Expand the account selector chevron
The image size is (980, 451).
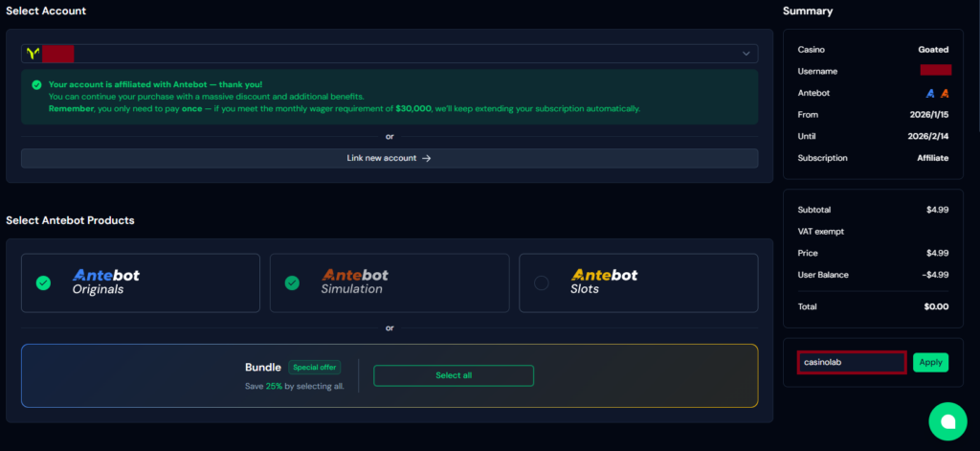(x=746, y=54)
